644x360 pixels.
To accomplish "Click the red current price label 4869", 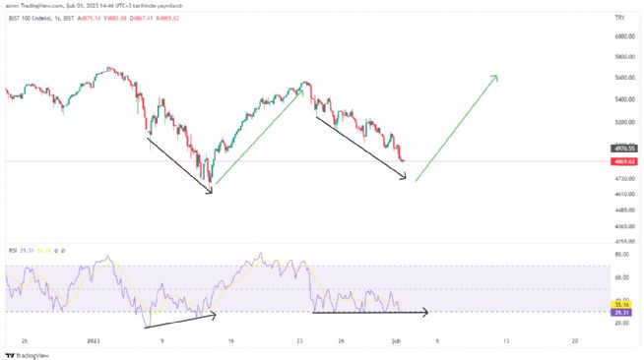I will [x=624, y=161].
